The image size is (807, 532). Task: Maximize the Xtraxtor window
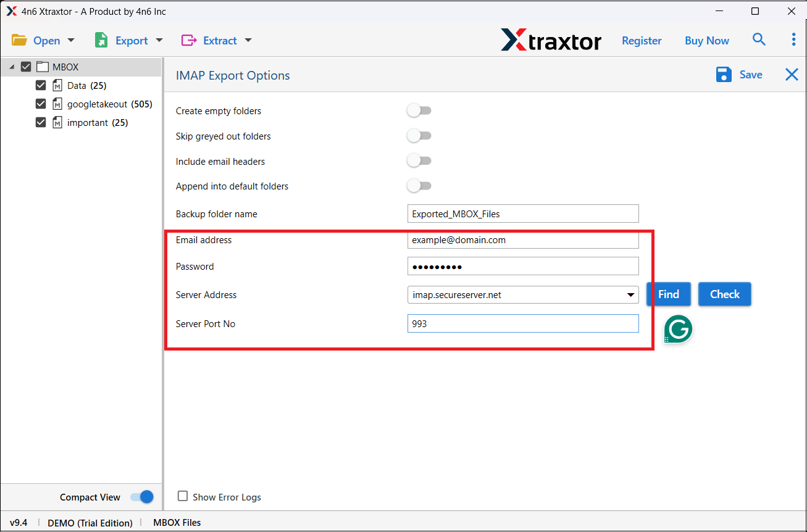(755, 11)
